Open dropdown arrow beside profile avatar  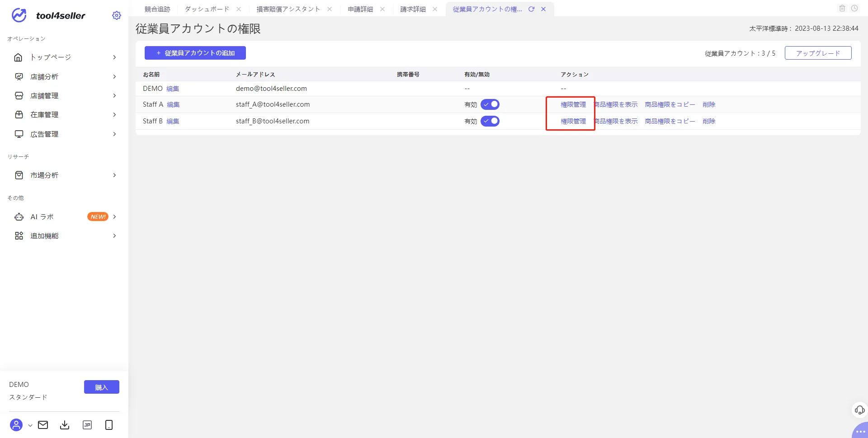point(30,425)
